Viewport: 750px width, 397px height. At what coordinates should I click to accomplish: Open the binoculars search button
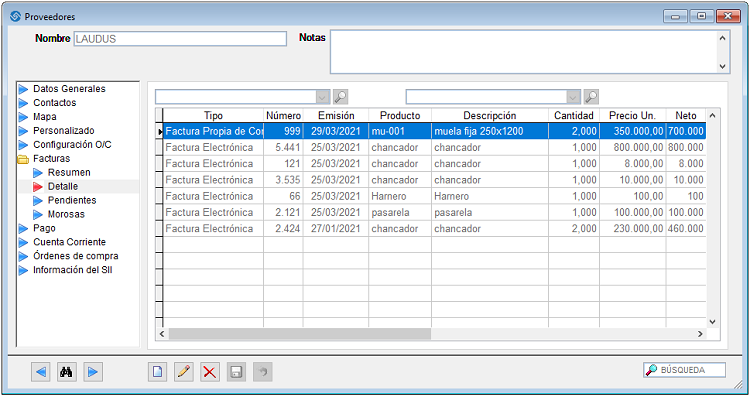[x=66, y=372]
